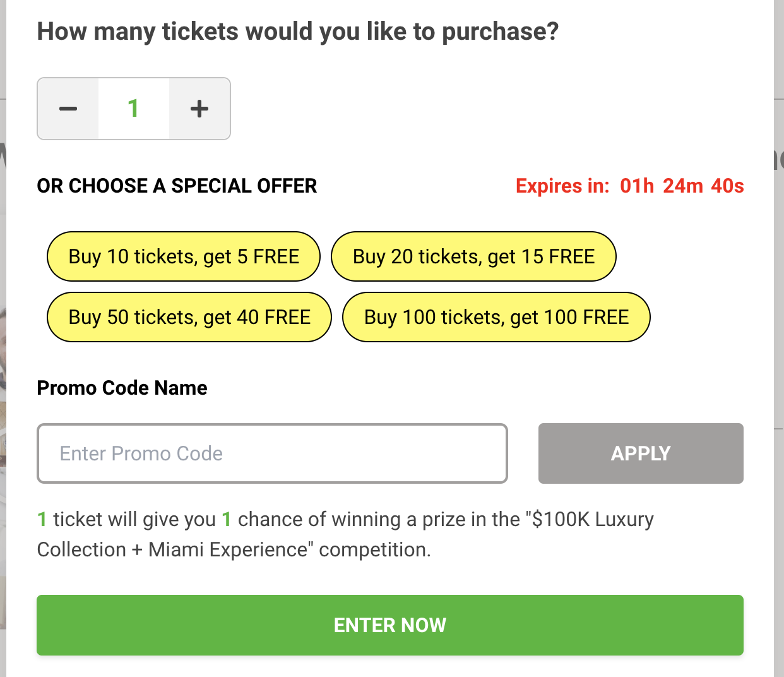The height and width of the screenshot is (677, 784).
Task: Increase ticket quantity with the plus icon
Action: pyautogui.click(x=199, y=109)
